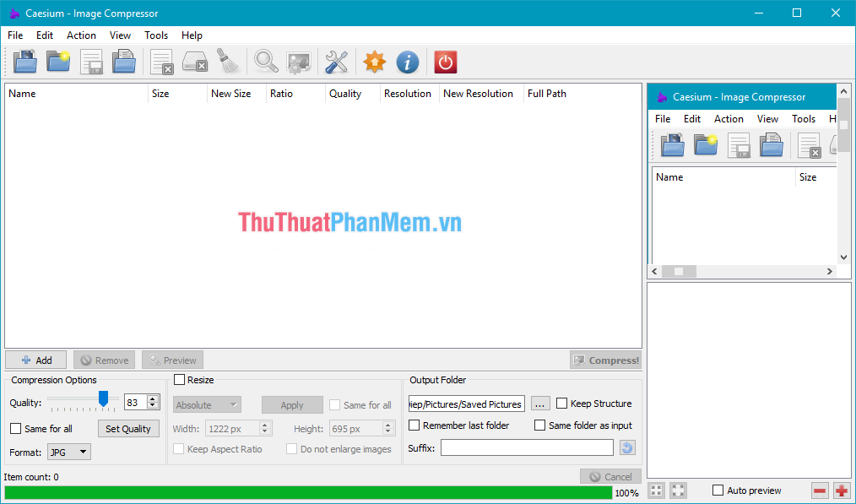The width and height of the screenshot is (856, 504).
Task: Open About using the blue info icon
Action: tap(407, 61)
